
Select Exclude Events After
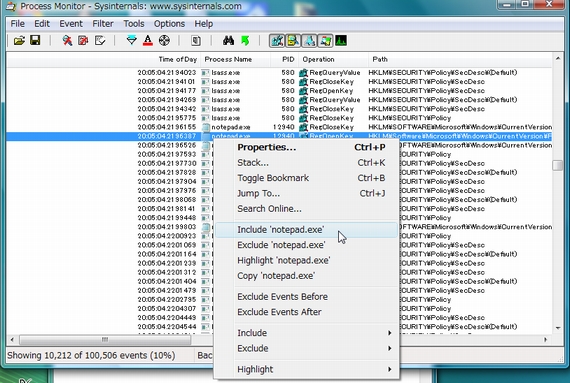[306, 312]
